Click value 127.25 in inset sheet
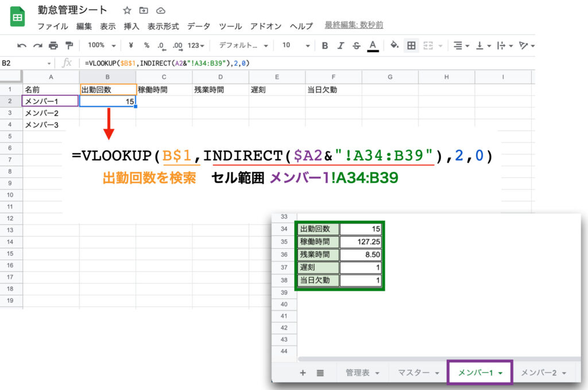This screenshot has width=588, height=390. click(361, 241)
